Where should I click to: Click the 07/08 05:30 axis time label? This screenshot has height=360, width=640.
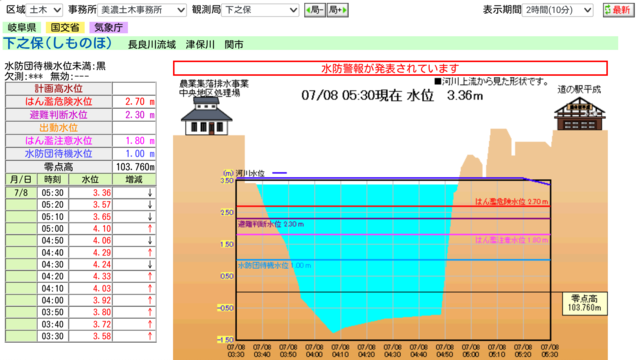[x=549, y=351]
